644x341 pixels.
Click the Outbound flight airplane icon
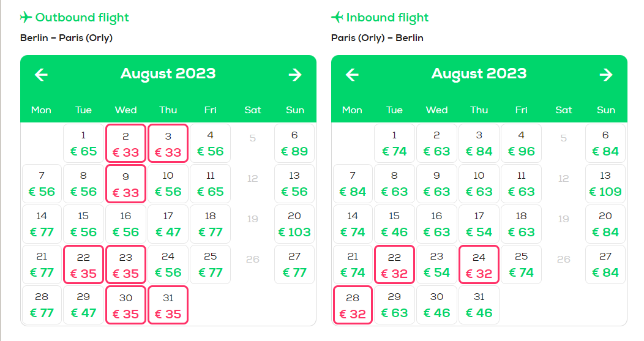(x=26, y=17)
